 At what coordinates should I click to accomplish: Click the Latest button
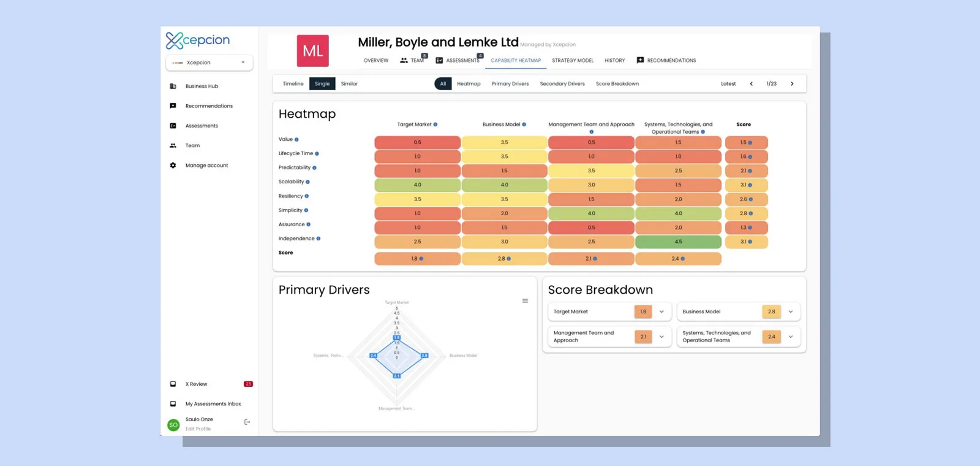(x=728, y=84)
